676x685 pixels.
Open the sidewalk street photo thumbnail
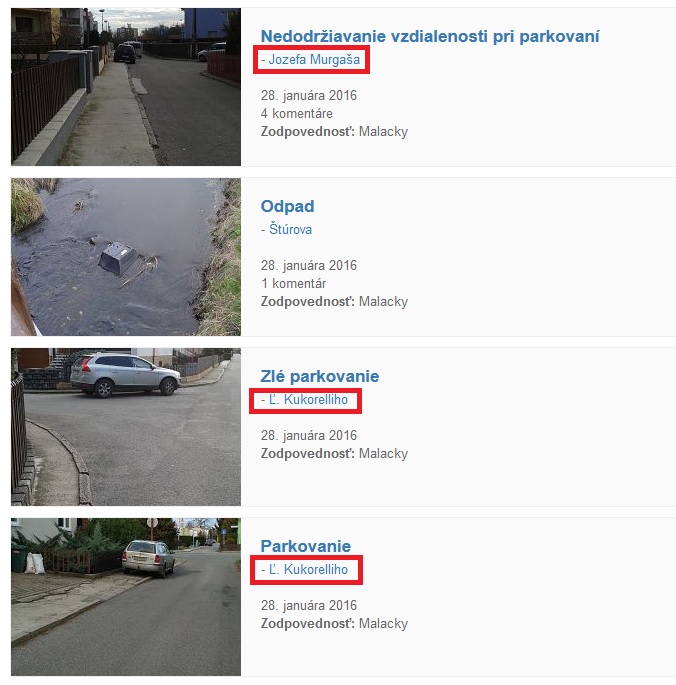click(x=126, y=86)
